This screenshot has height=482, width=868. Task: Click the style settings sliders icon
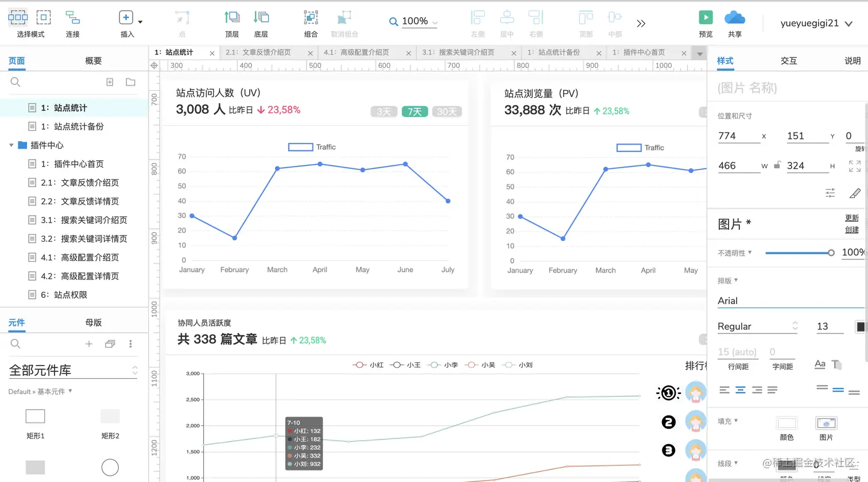tap(830, 193)
